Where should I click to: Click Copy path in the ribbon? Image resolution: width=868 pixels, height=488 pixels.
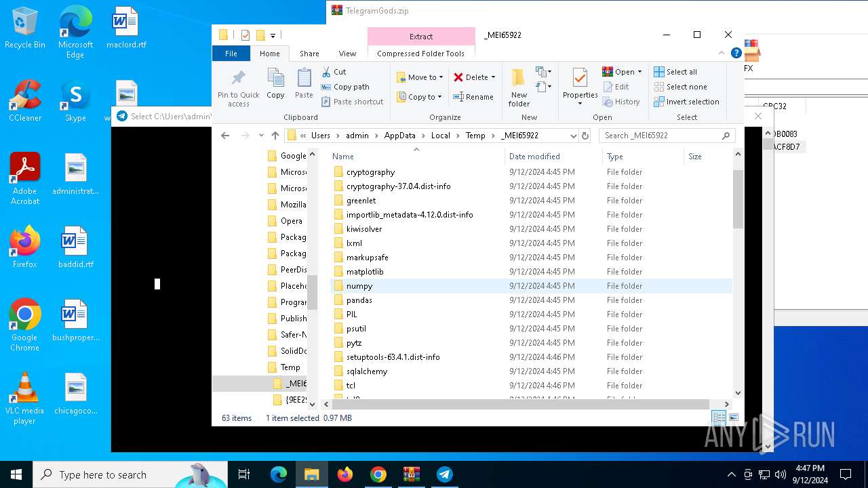pos(345,87)
